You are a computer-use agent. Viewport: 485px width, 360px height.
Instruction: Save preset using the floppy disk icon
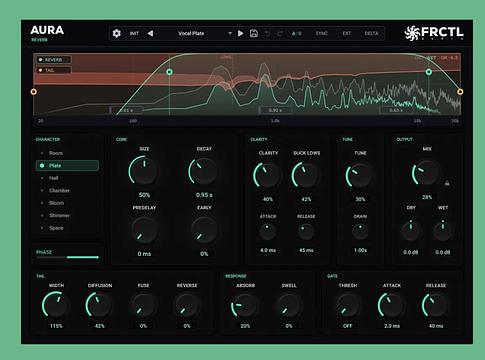[x=254, y=33]
